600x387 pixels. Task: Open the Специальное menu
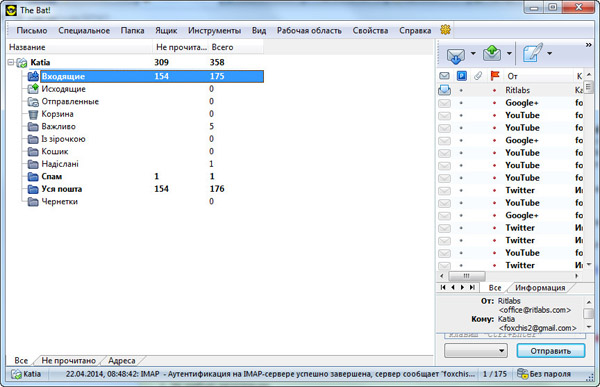84,31
